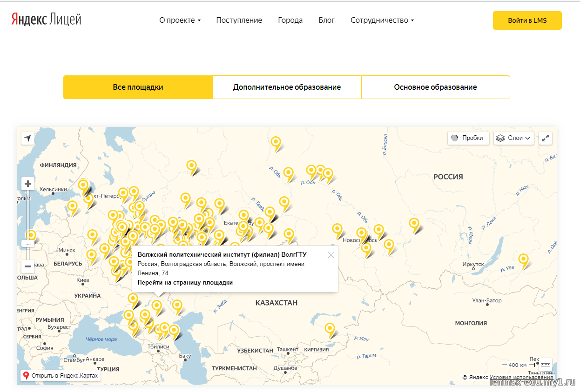This screenshot has width=580, height=392.
Task: Open the Города page
Action: [290, 20]
